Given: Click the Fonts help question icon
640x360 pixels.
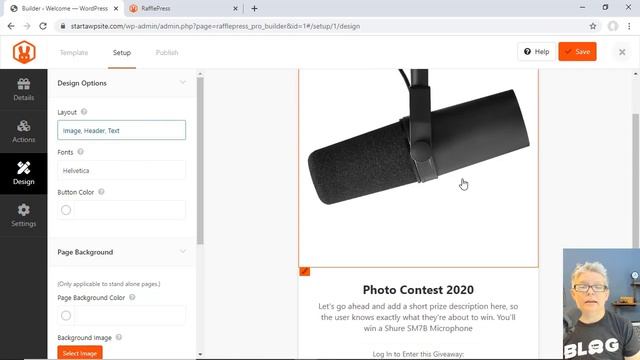Looking at the screenshot, I should point(80,152).
